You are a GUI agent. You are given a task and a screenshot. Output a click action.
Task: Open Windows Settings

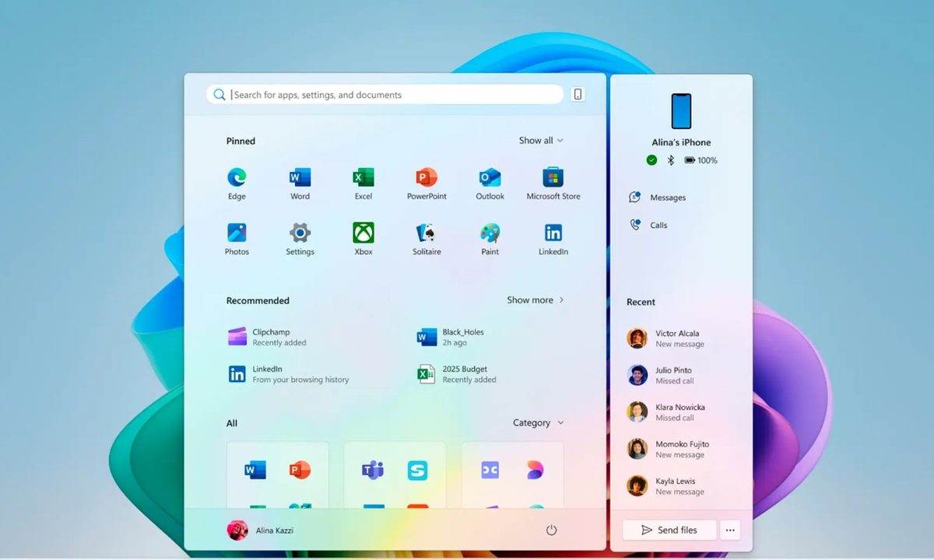(x=300, y=233)
